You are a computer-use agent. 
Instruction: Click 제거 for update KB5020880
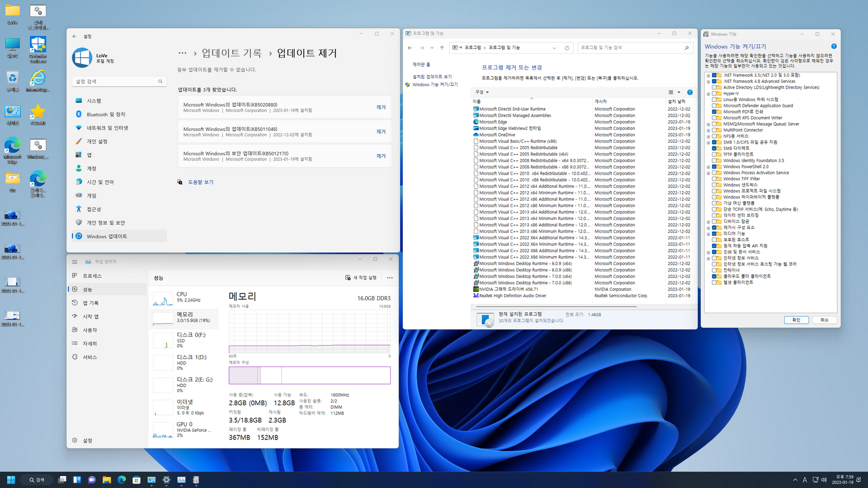381,107
